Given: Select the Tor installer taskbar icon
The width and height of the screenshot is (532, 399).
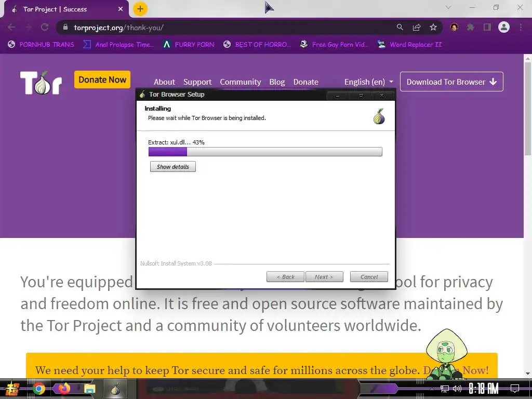Looking at the screenshot, I should 115,389.
